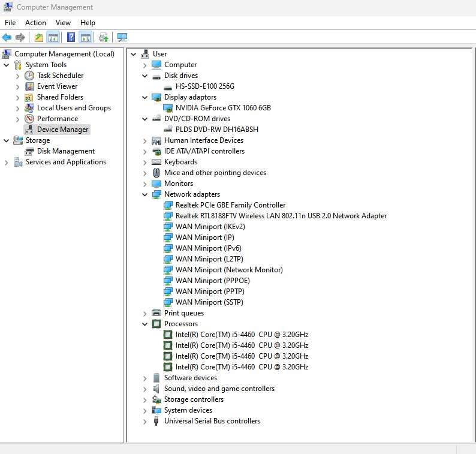Toggle the Show/Hide Console Tree icon

click(53, 38)
